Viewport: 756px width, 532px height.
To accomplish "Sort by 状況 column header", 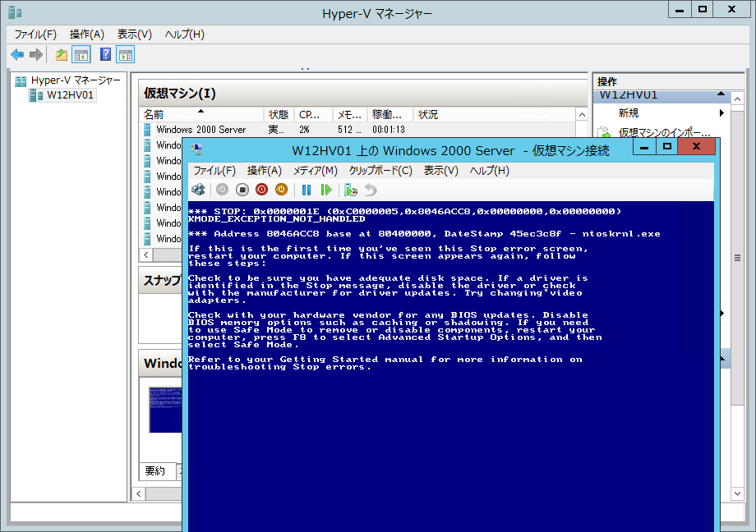I will tap(494, 115).
